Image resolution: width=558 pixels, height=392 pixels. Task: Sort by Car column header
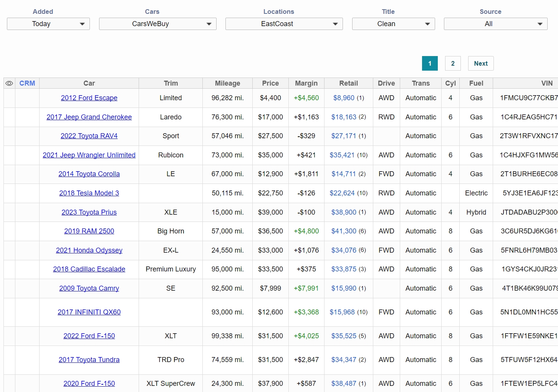point(89,83)
